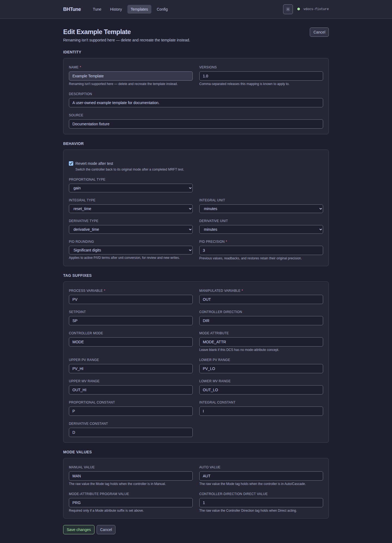The width and height of the screenshot is (392, 543).
Task: Click the Upper PV Range field
Action: tap(131, 369)
